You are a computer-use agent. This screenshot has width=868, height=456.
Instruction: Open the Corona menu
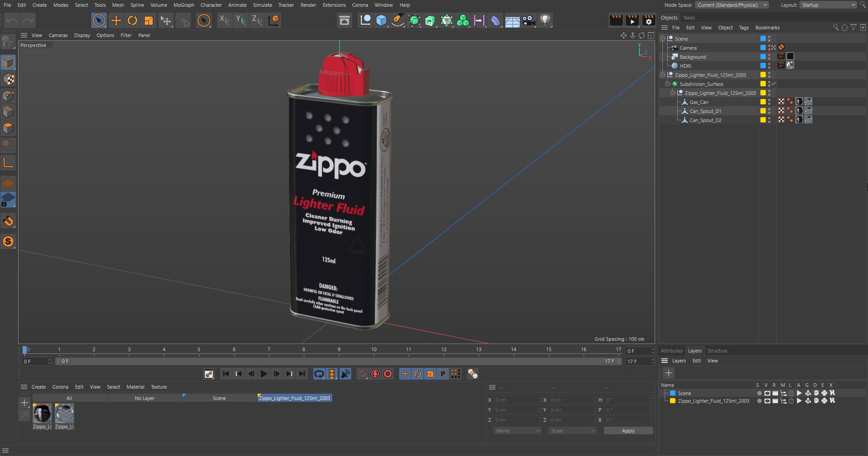tap(360, 5)
